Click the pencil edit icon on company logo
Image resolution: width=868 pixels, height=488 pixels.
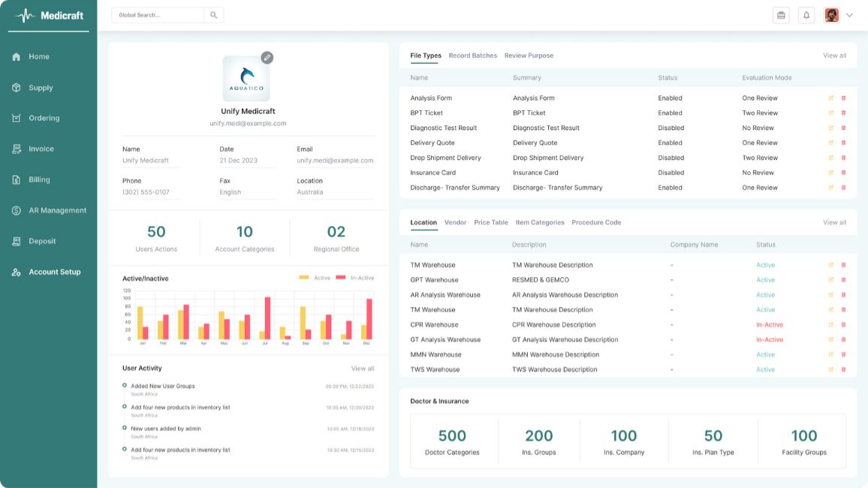tap(267, 58)
